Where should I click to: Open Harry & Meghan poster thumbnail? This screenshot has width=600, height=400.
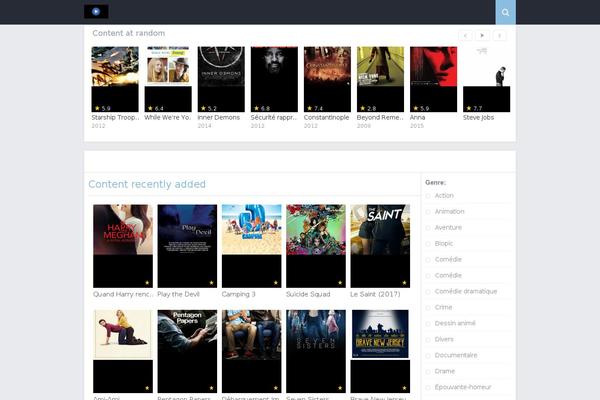click(123, 246)
